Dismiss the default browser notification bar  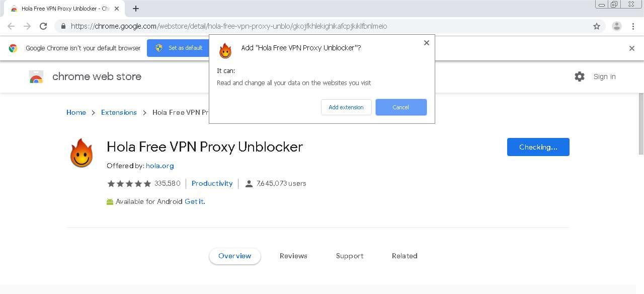point(632,48)
